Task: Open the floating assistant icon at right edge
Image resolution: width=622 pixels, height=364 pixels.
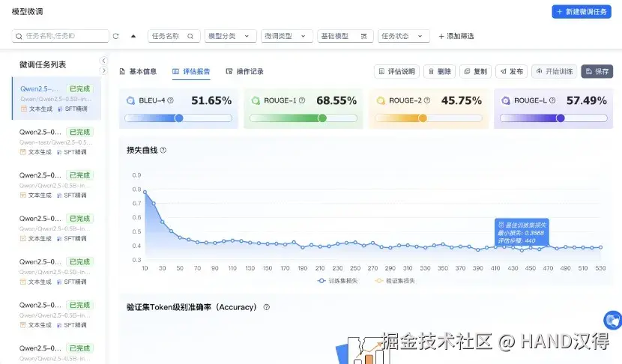Action: coord(613,321)
